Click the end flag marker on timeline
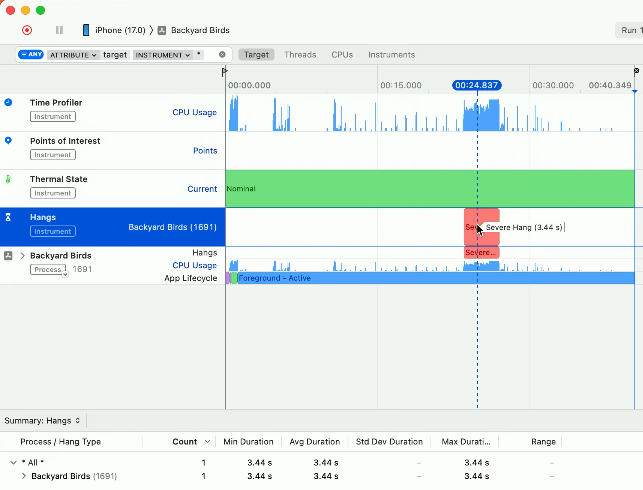The image size is (643, 490). click(636, 72)
